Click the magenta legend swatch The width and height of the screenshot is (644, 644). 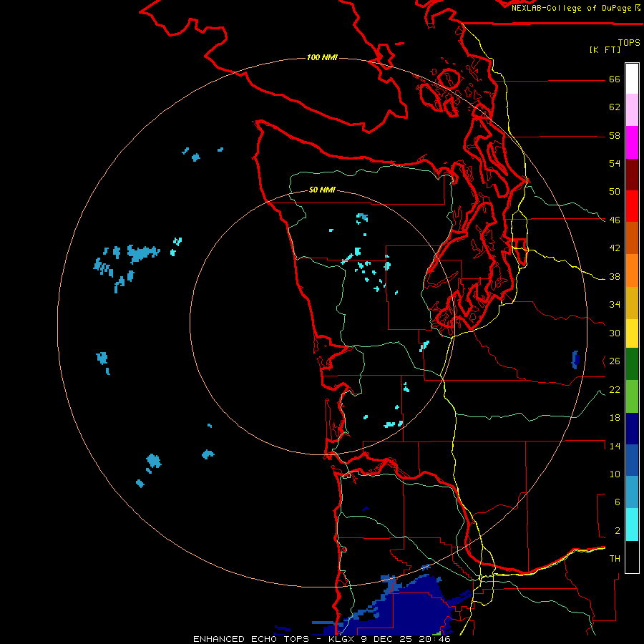pos(632,142)
